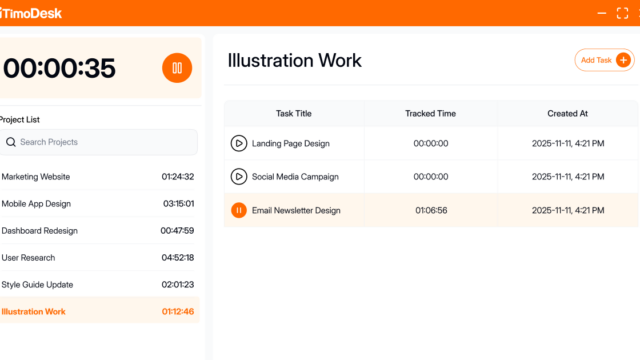Click the 04:52:18 User Research time
The width and height of the screenshot is (640, 360).
click(x=178, y=258)
